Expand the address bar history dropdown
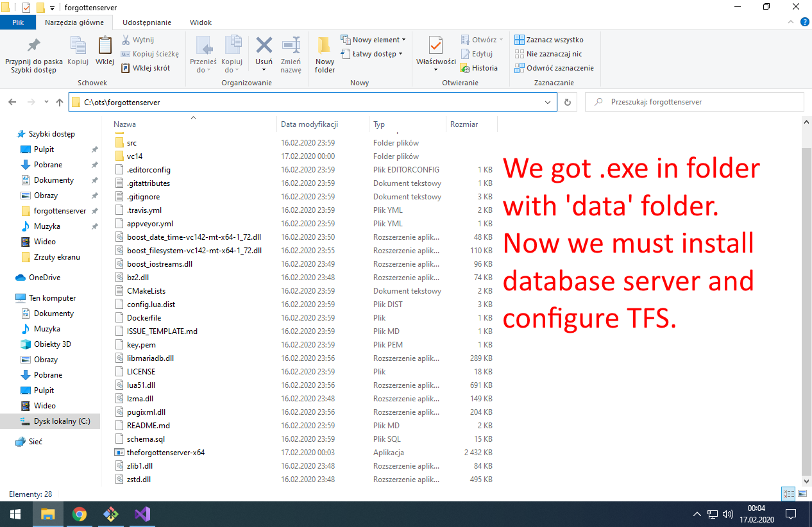Image resolution: width=812 pixels, height=527 pixels. click(547, 101)
